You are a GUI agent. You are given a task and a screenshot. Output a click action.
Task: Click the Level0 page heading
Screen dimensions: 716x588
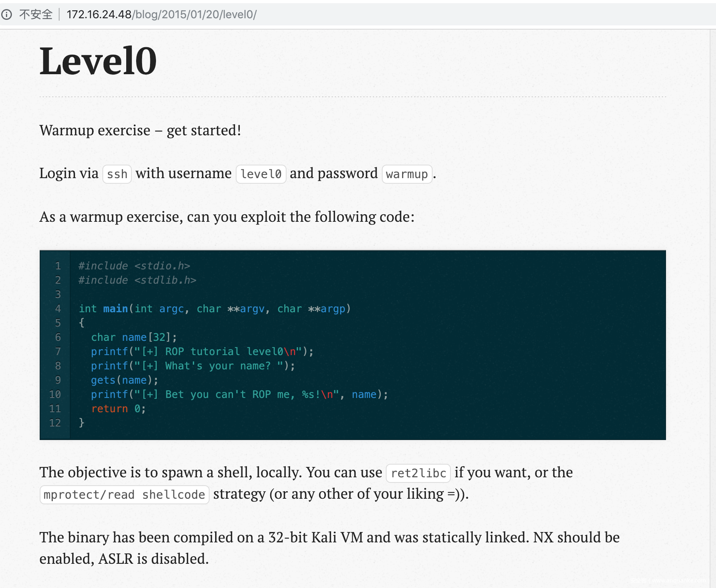point(98,61)
